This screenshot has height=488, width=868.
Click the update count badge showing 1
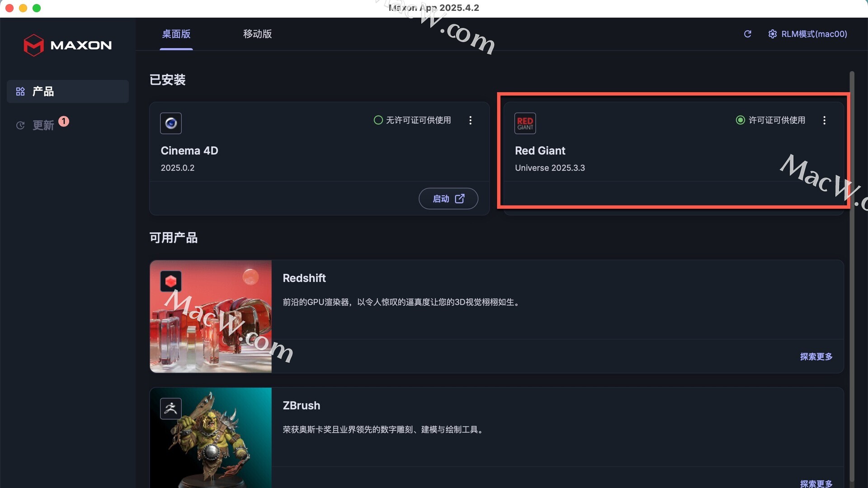64,121
